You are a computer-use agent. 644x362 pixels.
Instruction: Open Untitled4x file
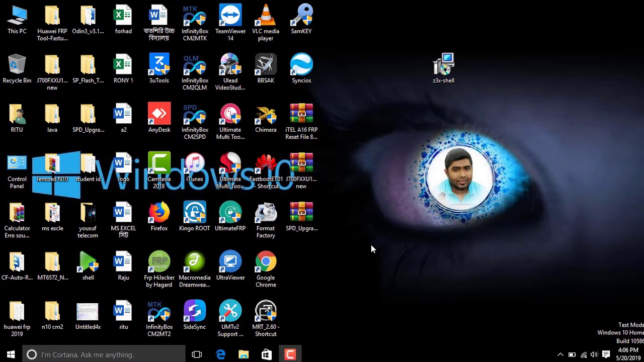pos(88,315)
